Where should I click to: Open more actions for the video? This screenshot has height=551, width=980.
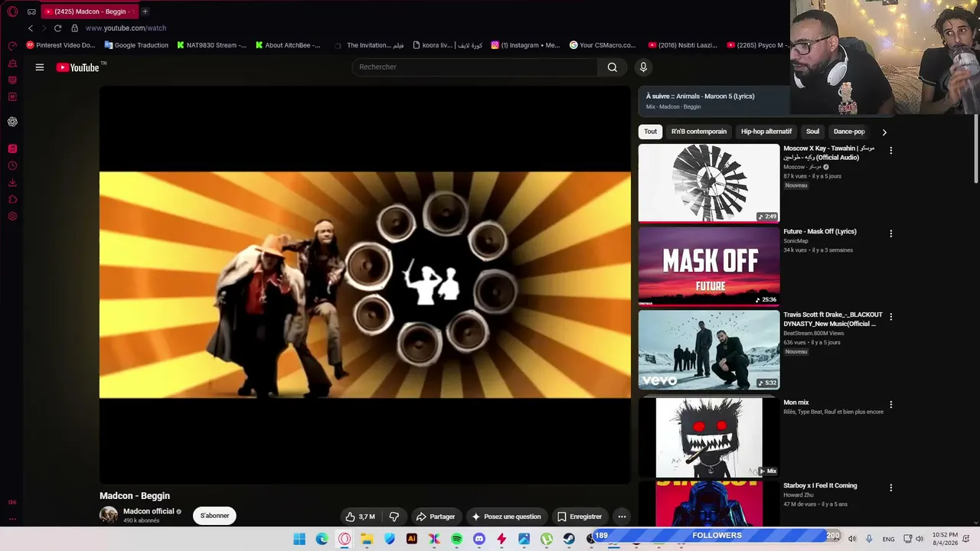[x=622, y=517]
